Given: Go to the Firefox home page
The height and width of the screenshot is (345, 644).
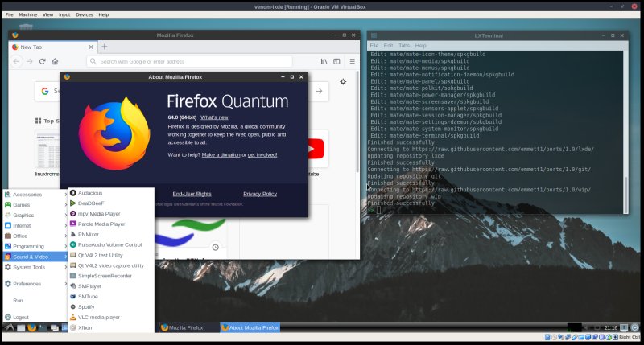Looking at the screenshot, I should pos(55,62).
